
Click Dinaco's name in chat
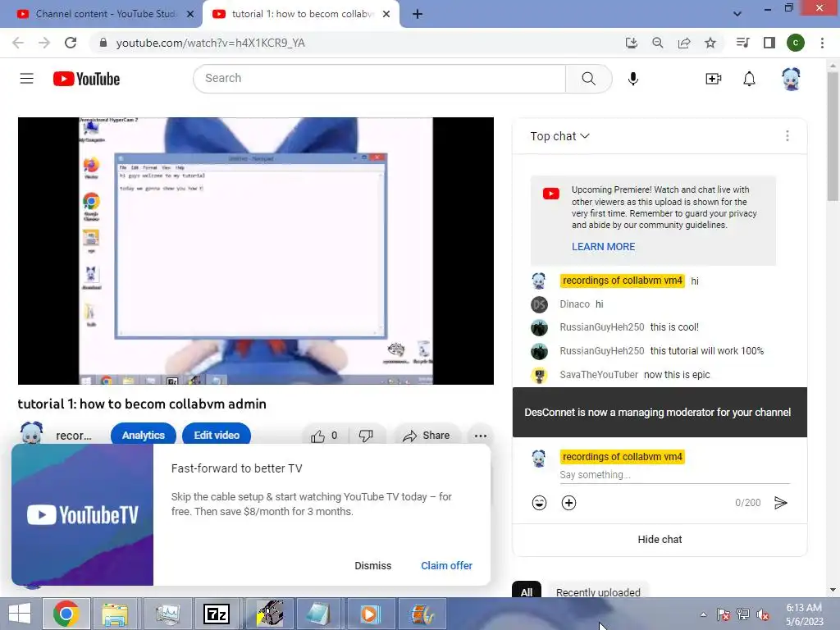pyautogui.click(x=574, y=304)
